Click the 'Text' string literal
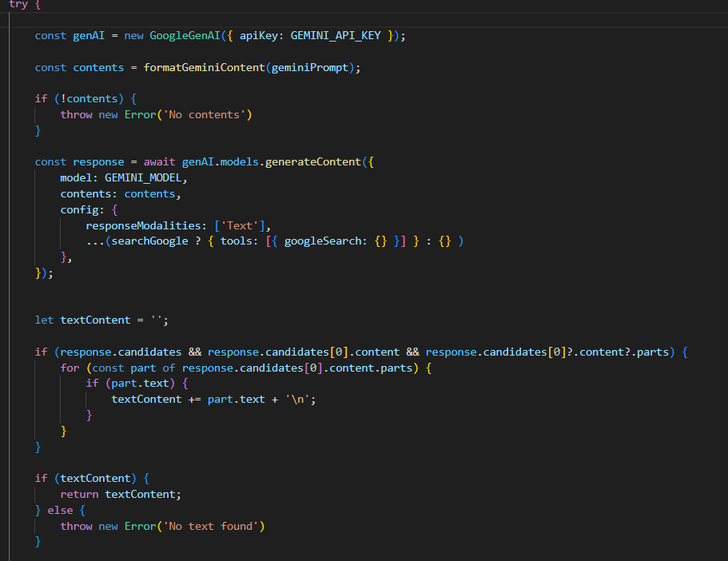The width and height of the screenshot is (728, 561). coord(238,225)
